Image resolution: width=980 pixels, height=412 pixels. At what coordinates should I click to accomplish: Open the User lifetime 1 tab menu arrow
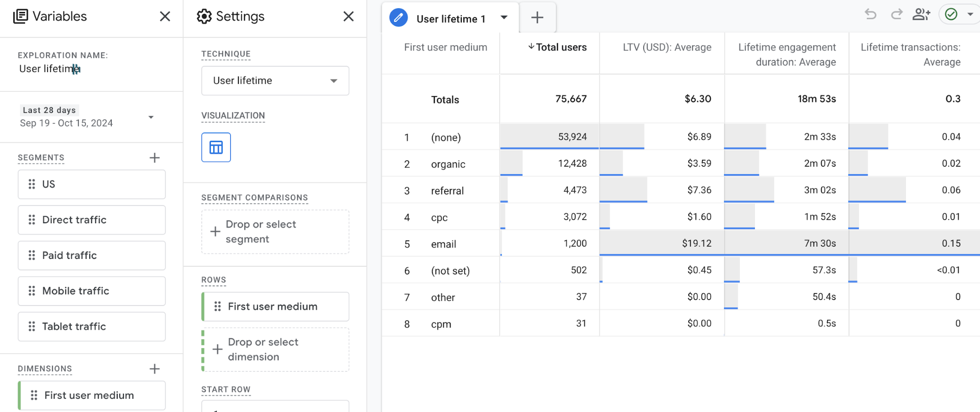(x=504, y=18)
